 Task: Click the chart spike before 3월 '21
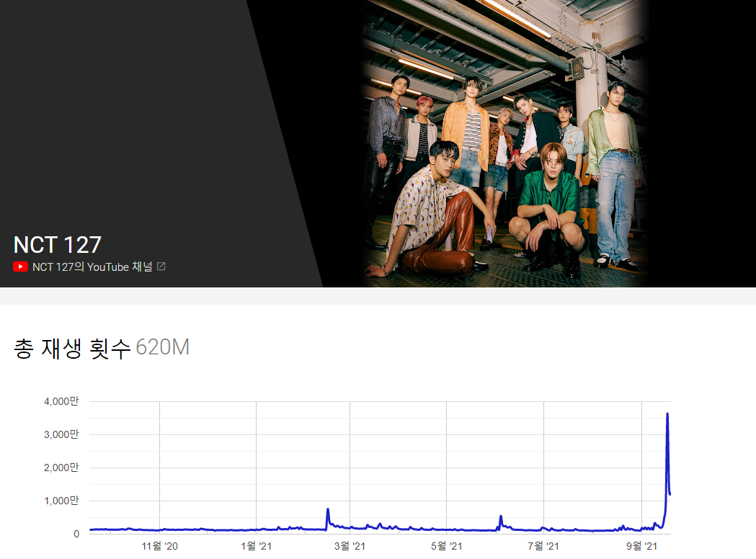[x=328, y=510]
